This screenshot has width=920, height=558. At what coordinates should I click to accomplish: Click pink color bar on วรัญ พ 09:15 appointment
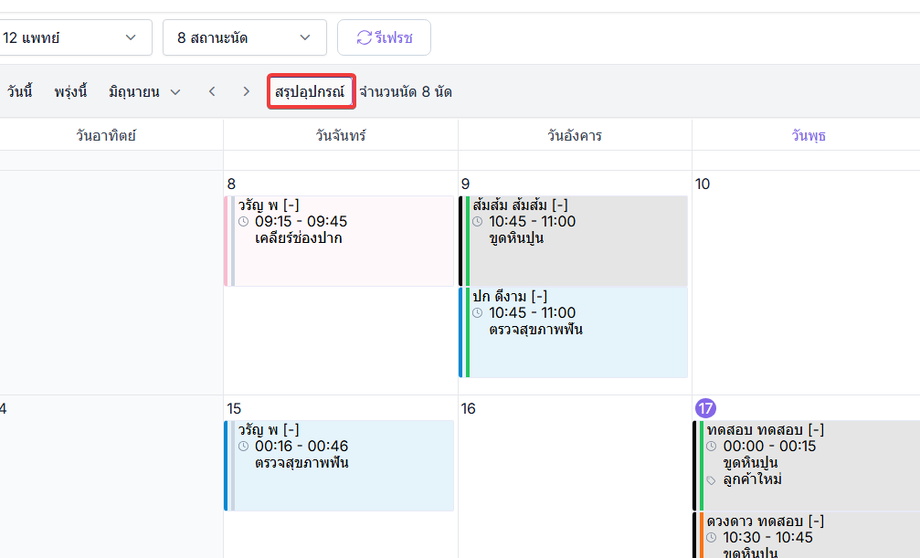click(x=226, y=241)
